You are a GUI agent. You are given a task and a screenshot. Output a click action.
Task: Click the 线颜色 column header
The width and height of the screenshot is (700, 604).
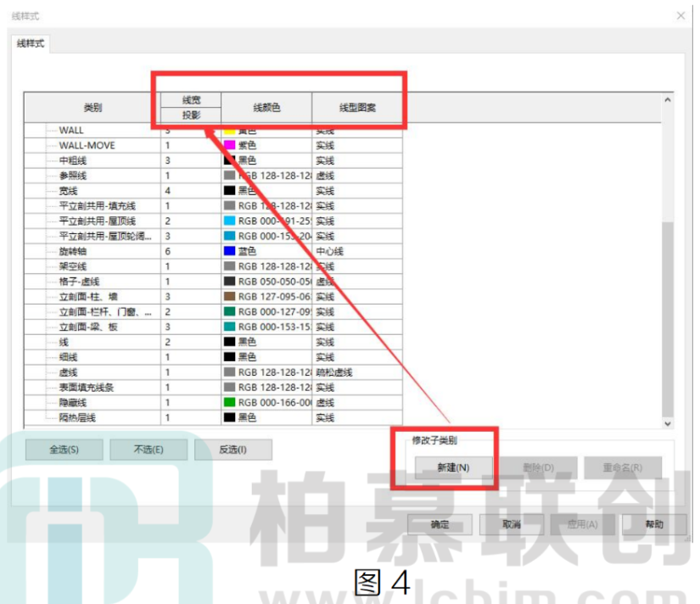266,108
